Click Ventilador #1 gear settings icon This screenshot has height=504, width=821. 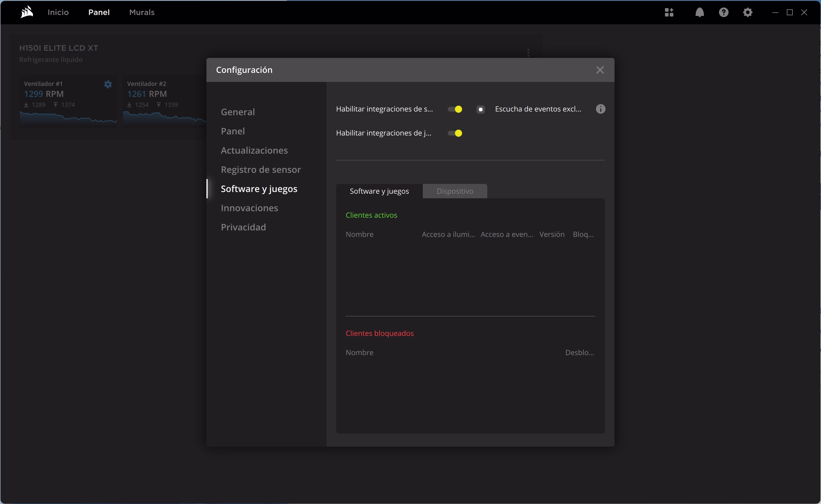click(x=108, y=84)
